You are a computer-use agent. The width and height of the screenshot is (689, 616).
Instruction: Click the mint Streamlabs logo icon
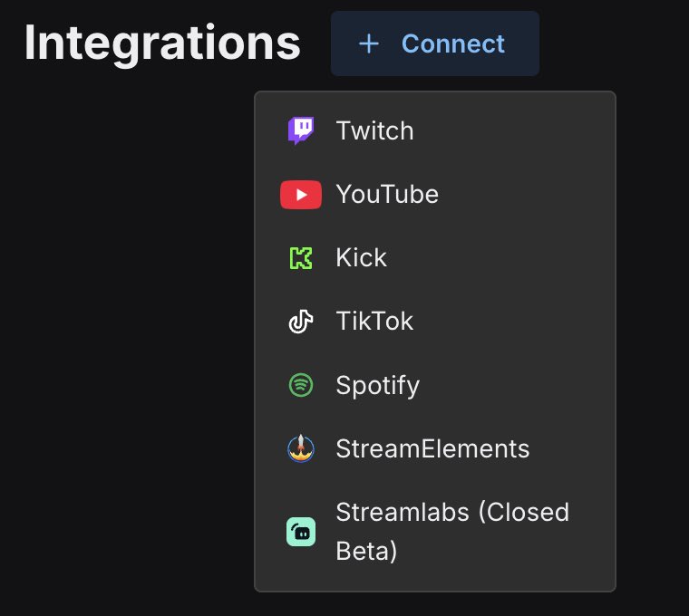click(x=301, y=532)
